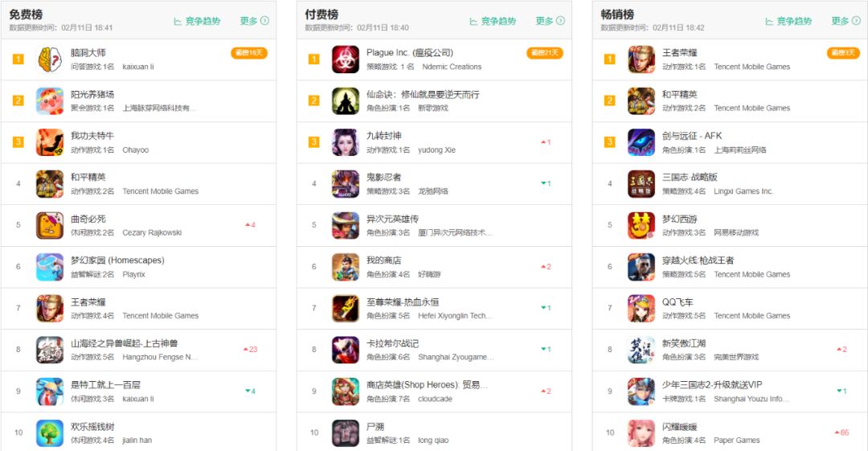Click the Plague Inc. biohazard icon
This screenshot has width=868, height=451.
(346, 59)
